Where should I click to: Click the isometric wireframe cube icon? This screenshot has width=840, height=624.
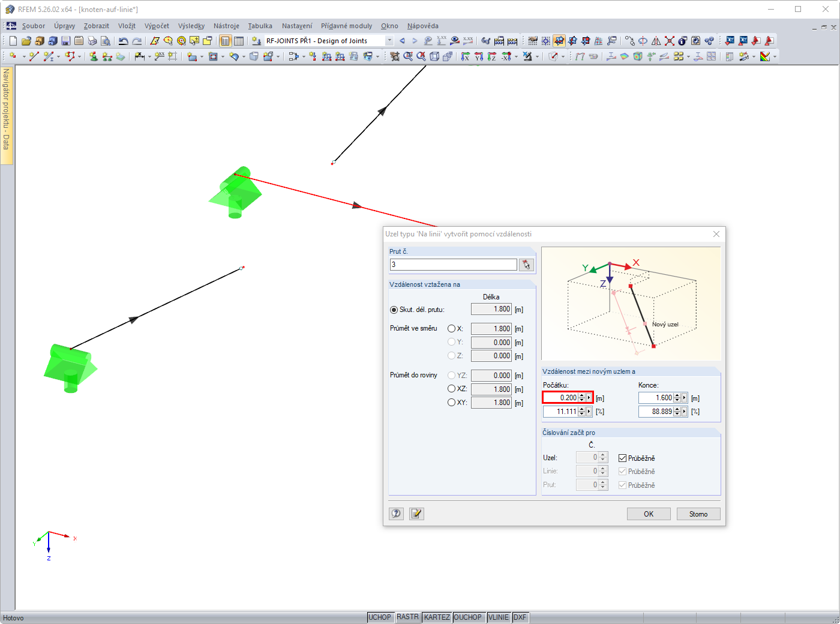[x=434, y=56]
